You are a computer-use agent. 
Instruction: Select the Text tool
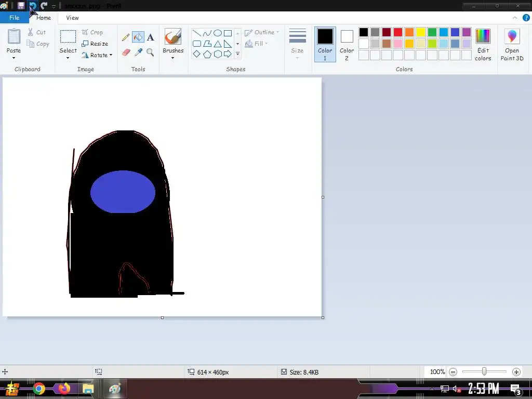[x=150, y=37]
